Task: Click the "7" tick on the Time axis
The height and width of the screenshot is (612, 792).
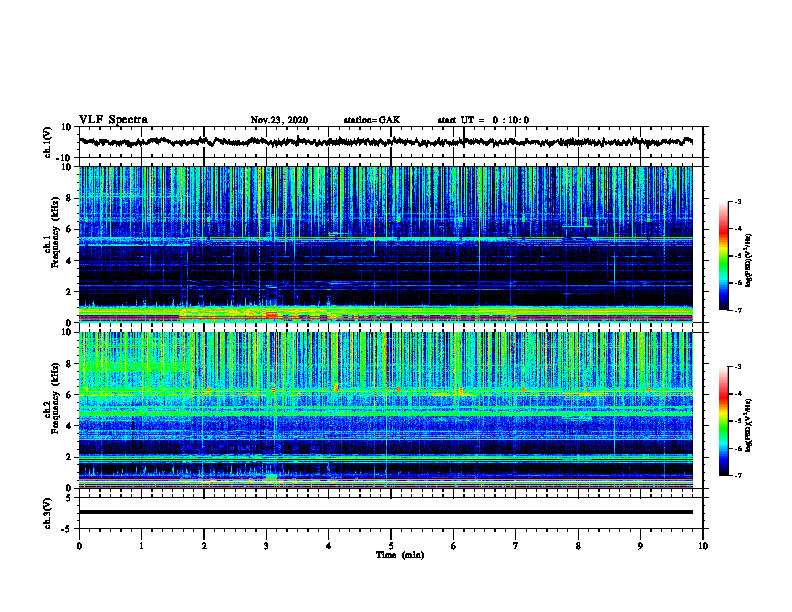Action: click(516, 546)
